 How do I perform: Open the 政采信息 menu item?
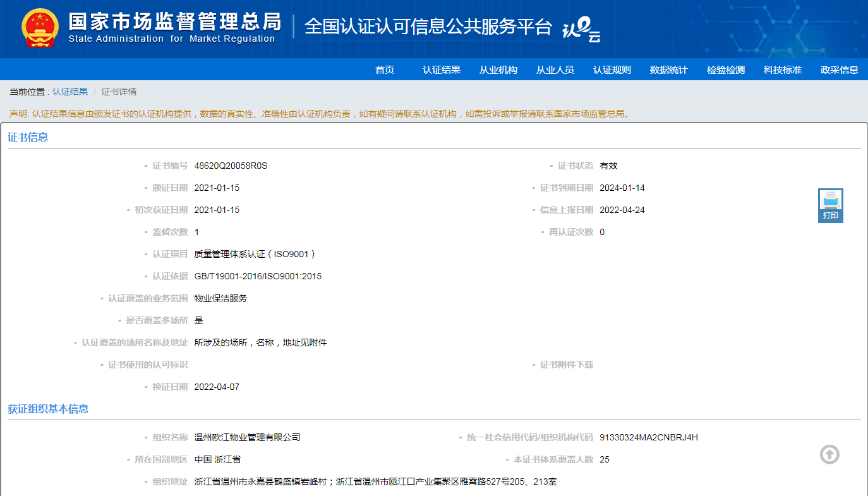(840, 70)
